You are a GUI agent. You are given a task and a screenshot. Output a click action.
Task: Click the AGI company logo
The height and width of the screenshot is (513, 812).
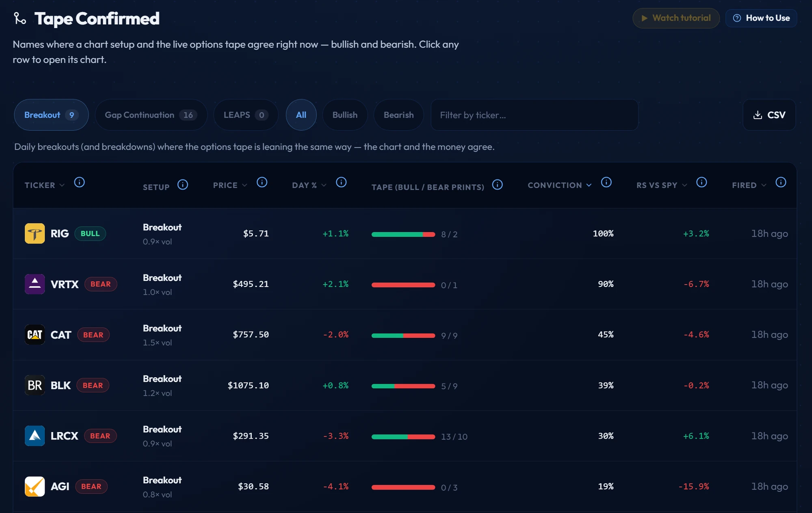pyautogui.click(x=35, y=486)
